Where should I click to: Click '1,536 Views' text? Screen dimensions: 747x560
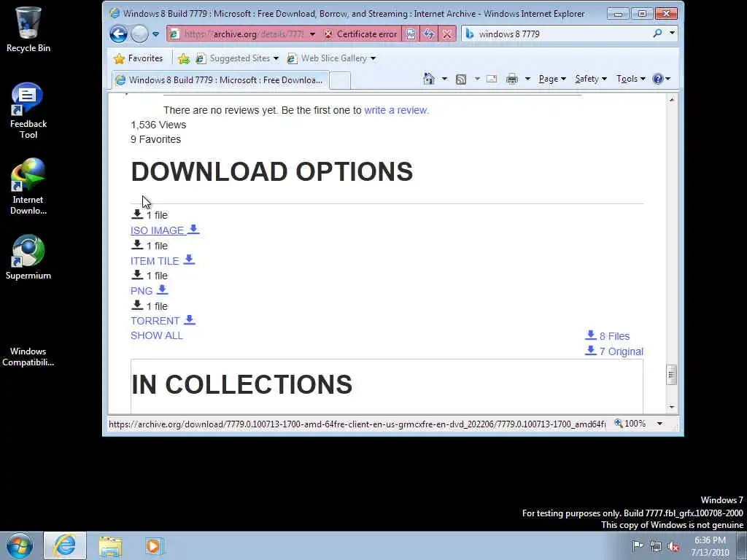click(158, 125)
